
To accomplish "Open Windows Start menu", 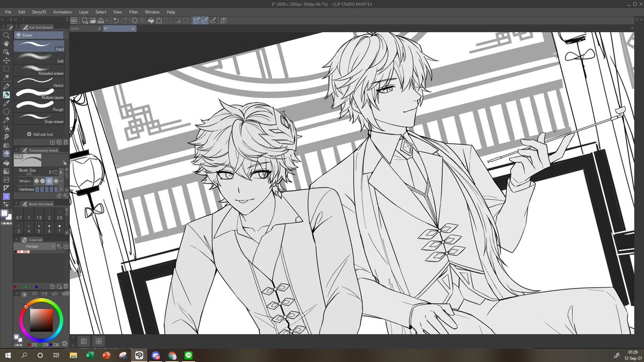I will pos(8,355).
